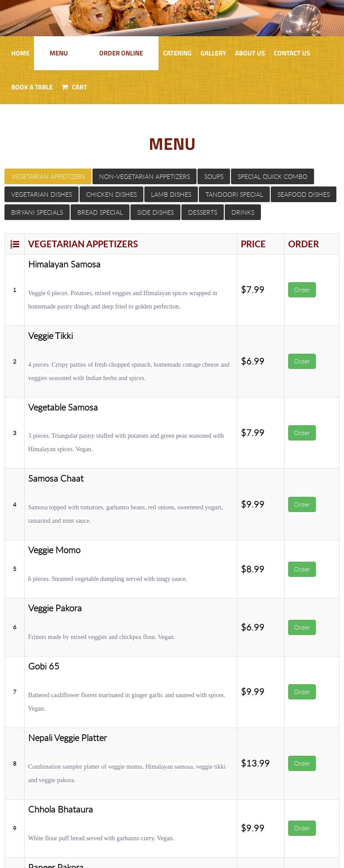View the Biryani Specials category
Viewport: 344px width, 868px height.
pos(37,212)
